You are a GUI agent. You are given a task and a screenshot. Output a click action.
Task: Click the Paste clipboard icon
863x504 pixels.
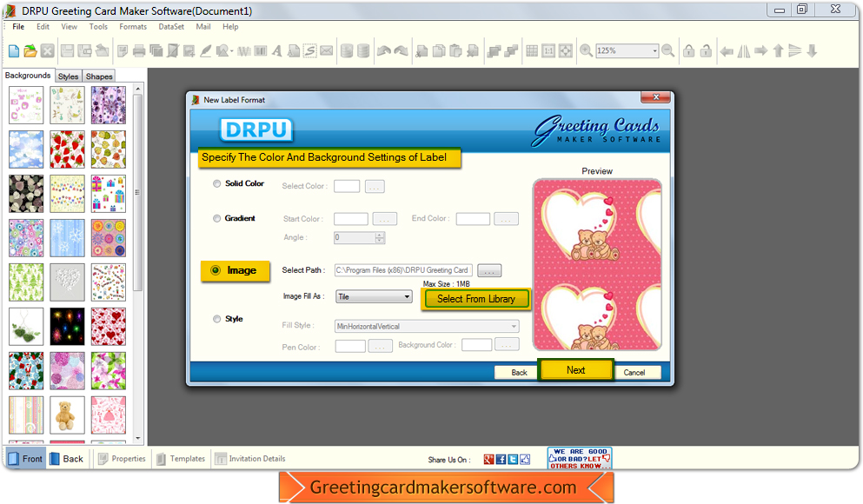point(455,51)
